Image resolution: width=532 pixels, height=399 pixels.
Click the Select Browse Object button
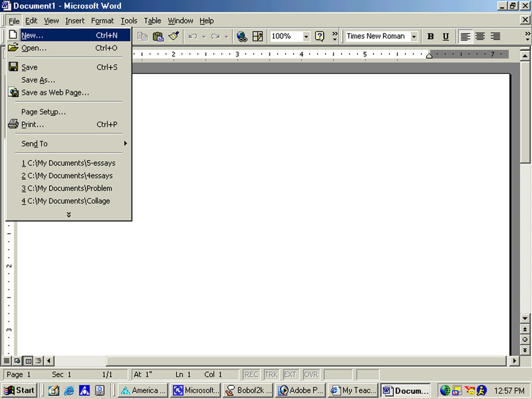(525, 339)
